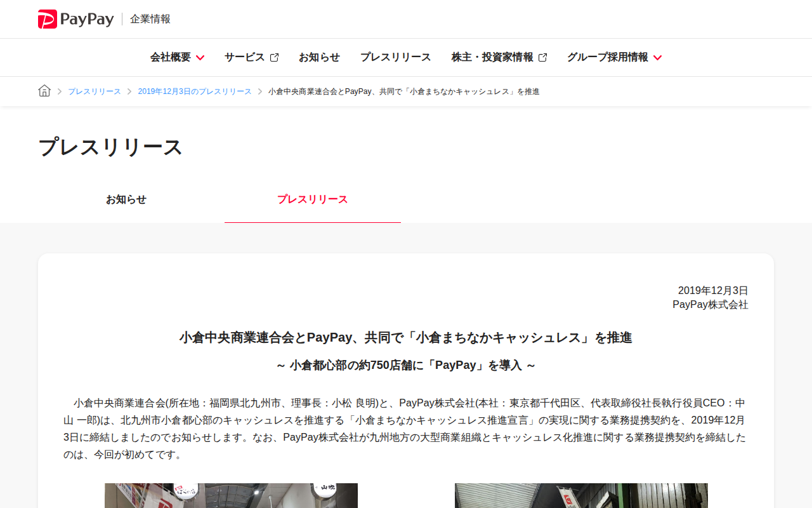Image resolution: width=812 pixels, height=508 pixels.
Task: Expand the グループ採用情報 dropdown chevron
Action: pos(657,58)
